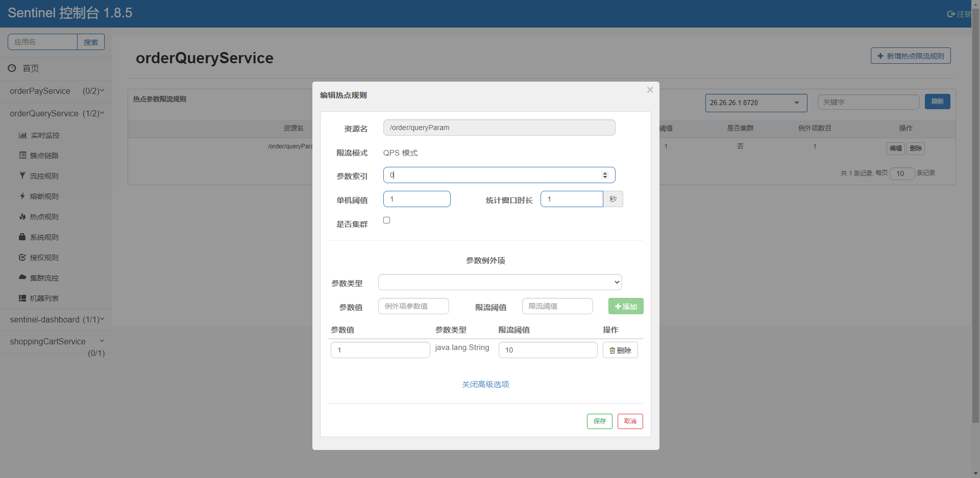Close the 编辑热点规则 dialog with X

click(x=650, y=90)
